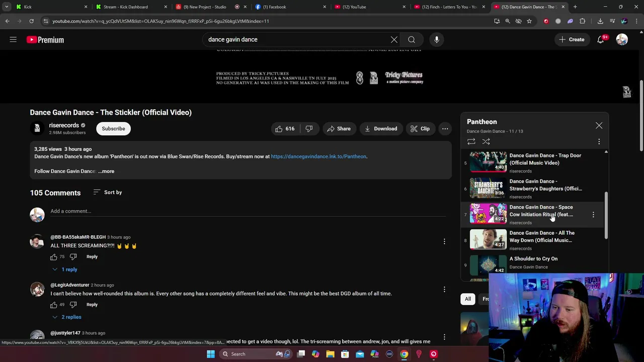
Task: Open options for justtyler147's comment
Action: [x=444, y=337]
